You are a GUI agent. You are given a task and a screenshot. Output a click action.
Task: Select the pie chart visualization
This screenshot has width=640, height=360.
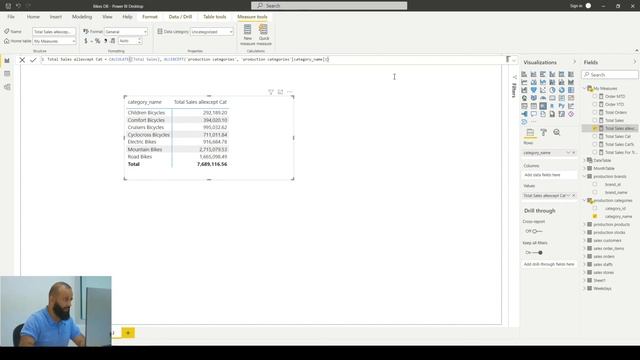pos(552,90)
